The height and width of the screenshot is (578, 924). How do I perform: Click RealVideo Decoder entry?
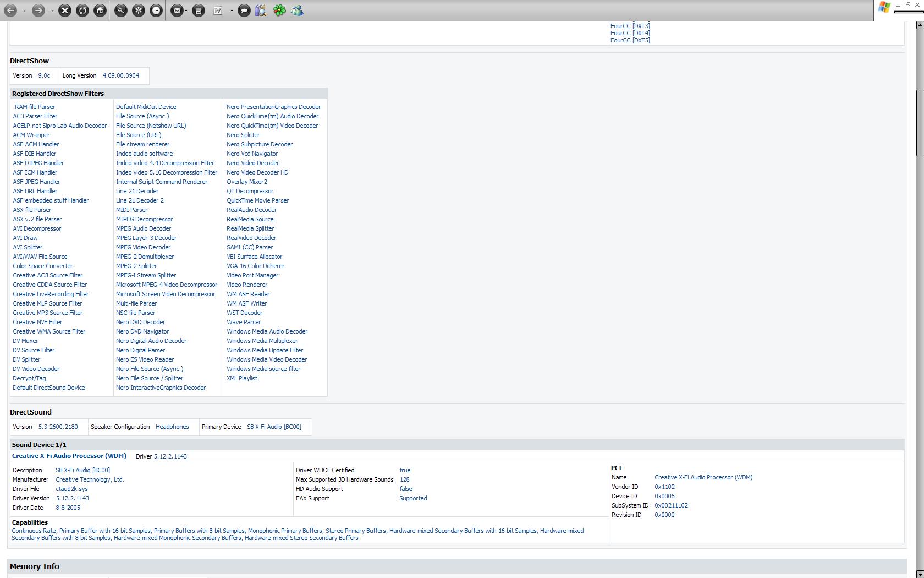[251, 238]
